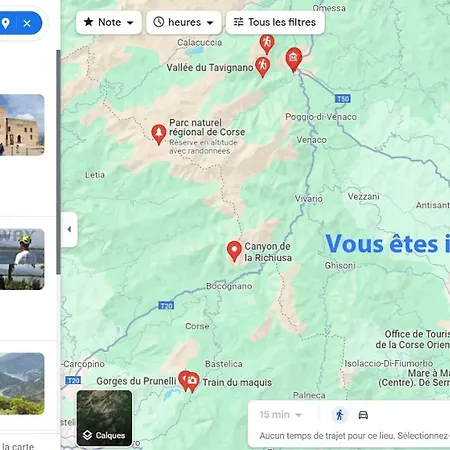Collapse the side panel arrow
The image size is (450, 450).
click(x=69, y=229)
